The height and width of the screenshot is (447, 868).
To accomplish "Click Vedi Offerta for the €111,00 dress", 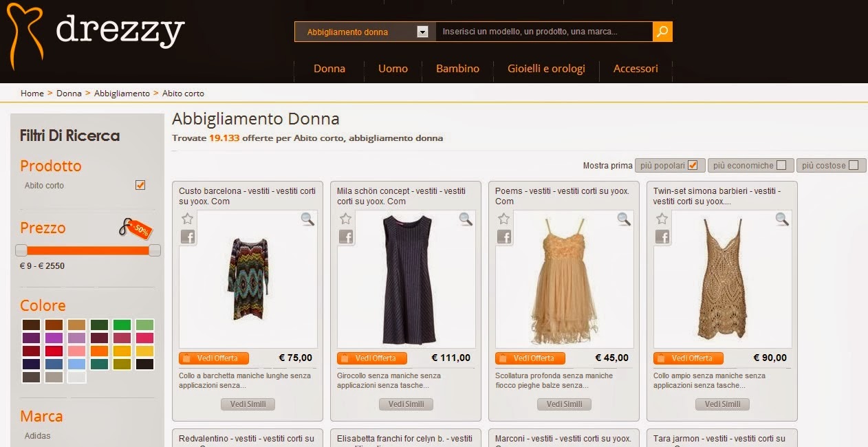I will [372, 358].
